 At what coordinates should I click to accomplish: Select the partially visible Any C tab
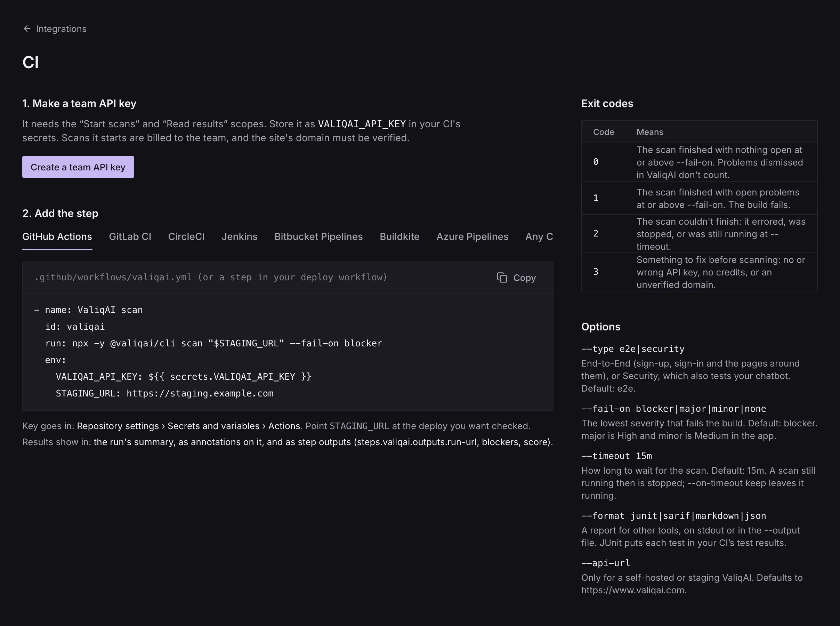[x=539, y=236]
